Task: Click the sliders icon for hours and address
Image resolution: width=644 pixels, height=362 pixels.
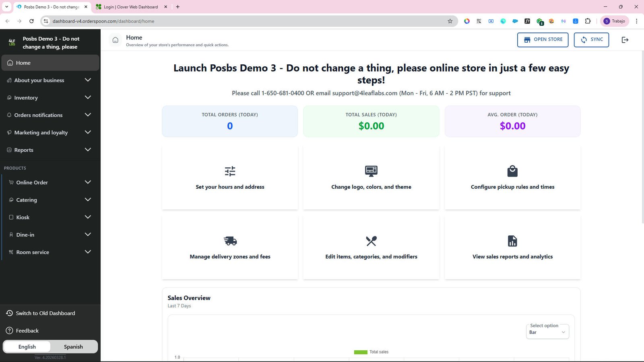Action: [230, 171]
